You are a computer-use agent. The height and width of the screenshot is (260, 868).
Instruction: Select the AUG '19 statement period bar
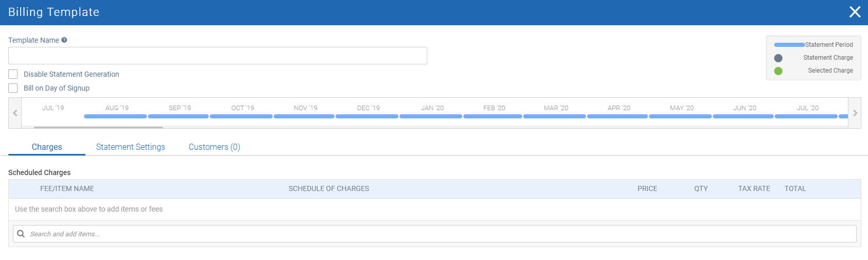[x=115, y=116]
